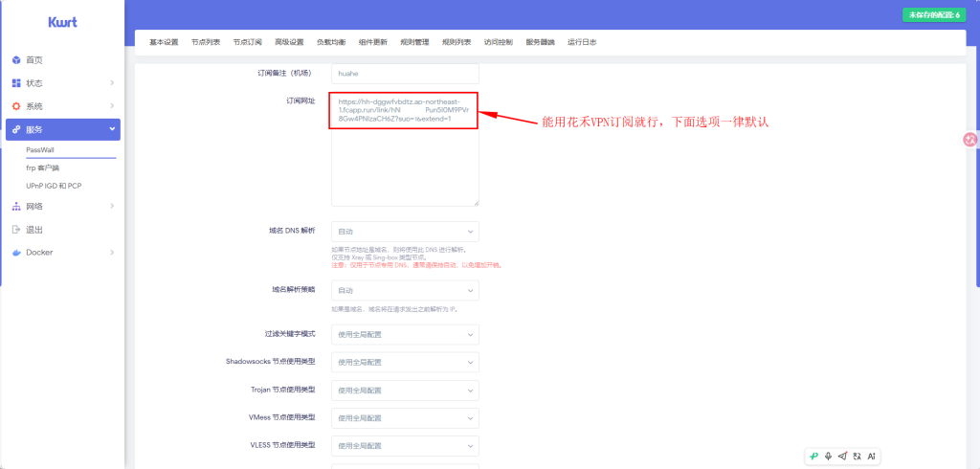
Task: Switch to the 规则管理 tab
Action: [415, 42]
